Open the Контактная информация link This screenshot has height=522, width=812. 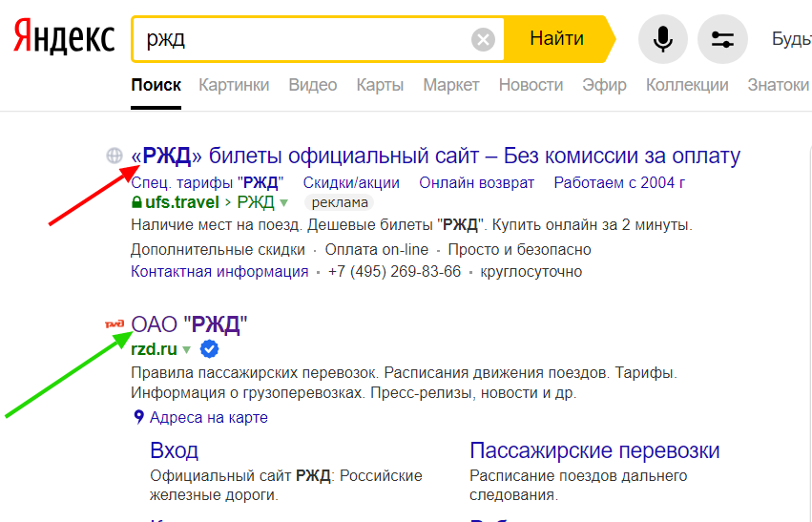pos(219,271)
